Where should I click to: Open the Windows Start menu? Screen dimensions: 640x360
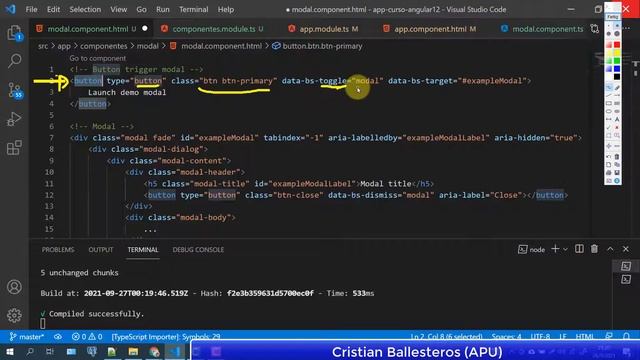point(9,351)
